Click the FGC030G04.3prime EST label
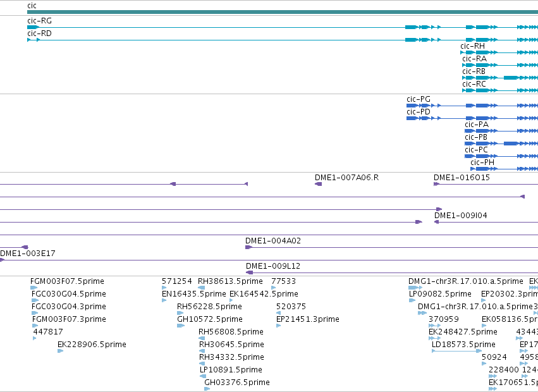Screen dimensions: 538x392 pos(69,307)
